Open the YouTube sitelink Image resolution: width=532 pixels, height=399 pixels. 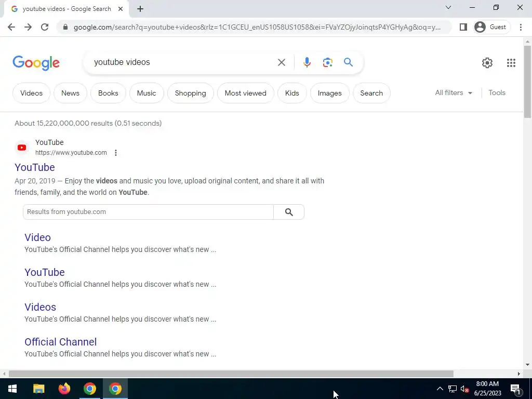45,272
